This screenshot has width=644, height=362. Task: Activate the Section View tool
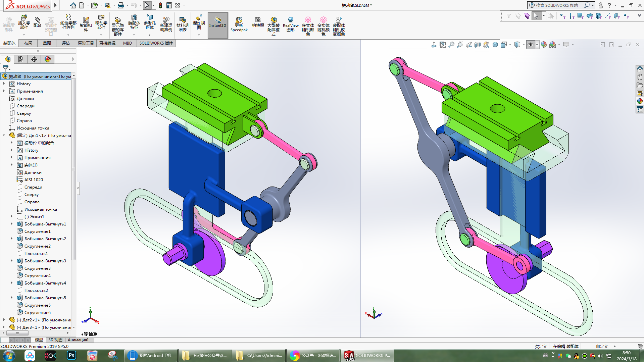pyautogui.click(x=478, y=45)
